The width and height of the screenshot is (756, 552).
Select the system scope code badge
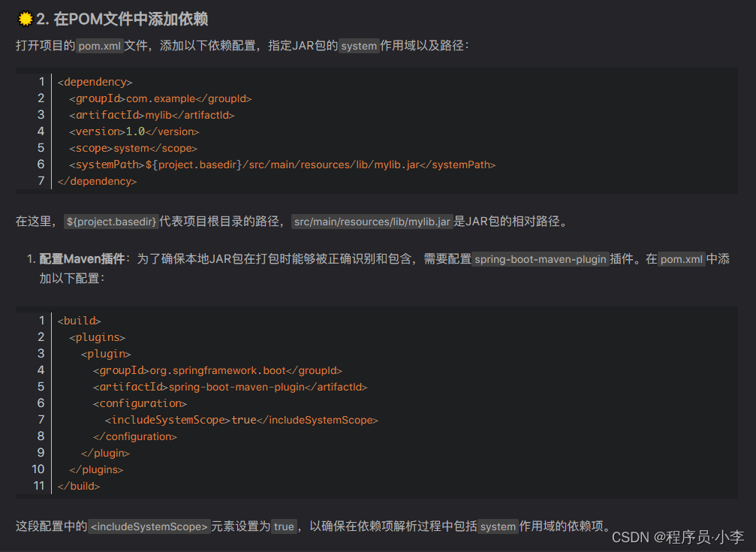(x=359, y=46)
